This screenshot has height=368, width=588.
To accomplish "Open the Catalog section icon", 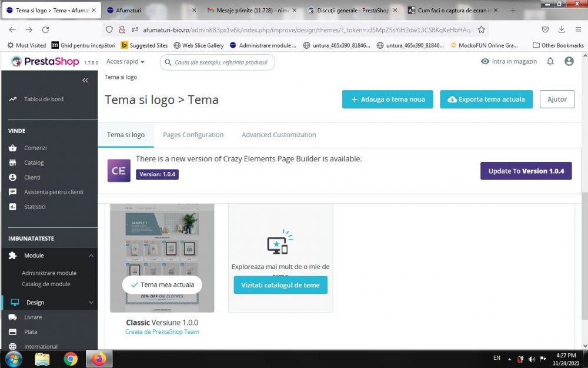I will coord(13,163).
